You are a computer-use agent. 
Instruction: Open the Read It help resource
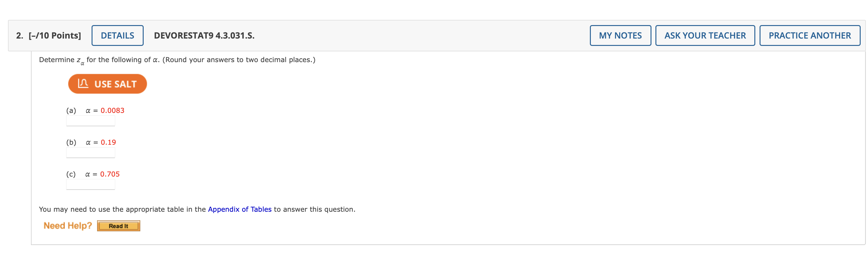coord(118,225)
